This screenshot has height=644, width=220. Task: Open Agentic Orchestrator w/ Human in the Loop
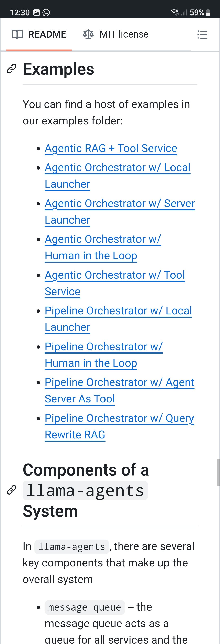[103, 239]
